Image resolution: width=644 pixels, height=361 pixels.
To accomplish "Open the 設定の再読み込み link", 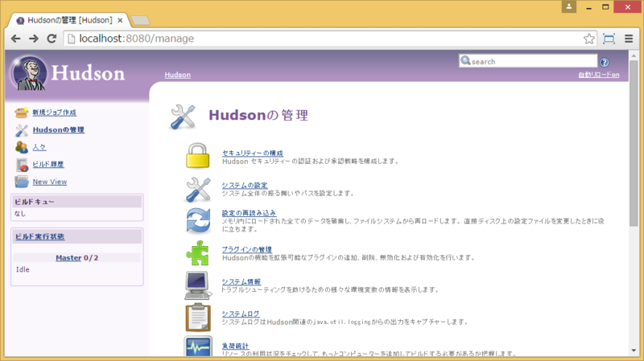I will 249,213.
